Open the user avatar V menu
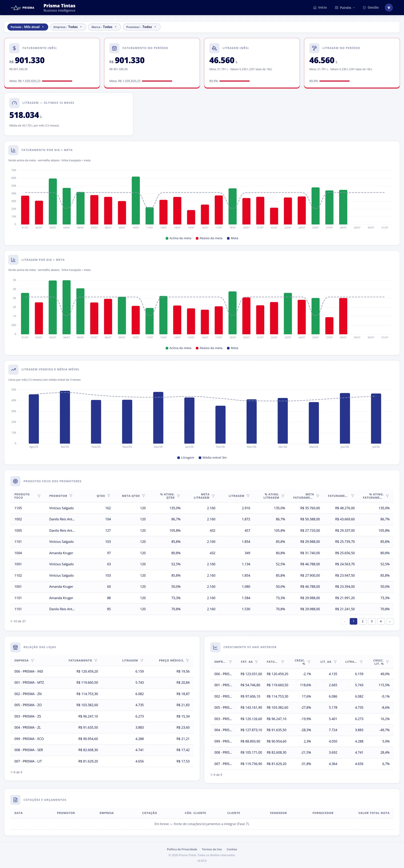404x868 pixels. [389, 7]
